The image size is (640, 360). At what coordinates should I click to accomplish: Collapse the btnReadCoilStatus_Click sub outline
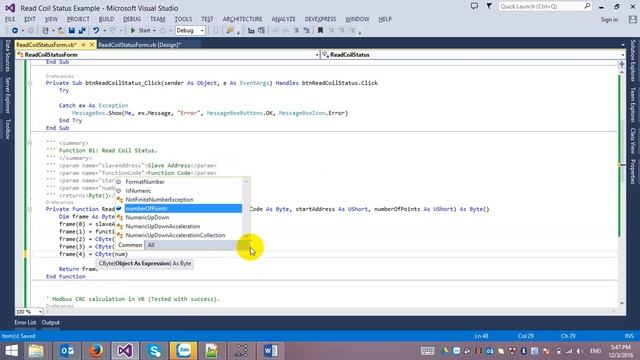pos(30,83)
